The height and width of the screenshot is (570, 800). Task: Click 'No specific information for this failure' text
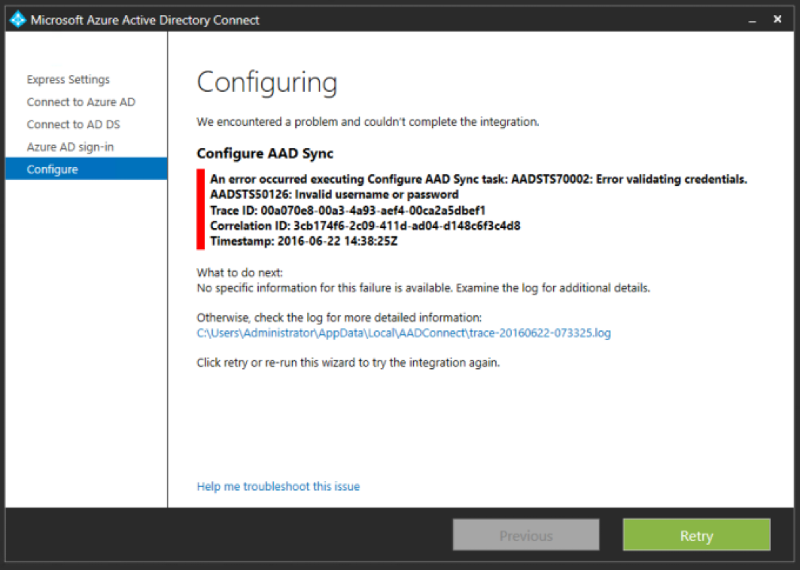pyautogui.click(x=423, y=288)
